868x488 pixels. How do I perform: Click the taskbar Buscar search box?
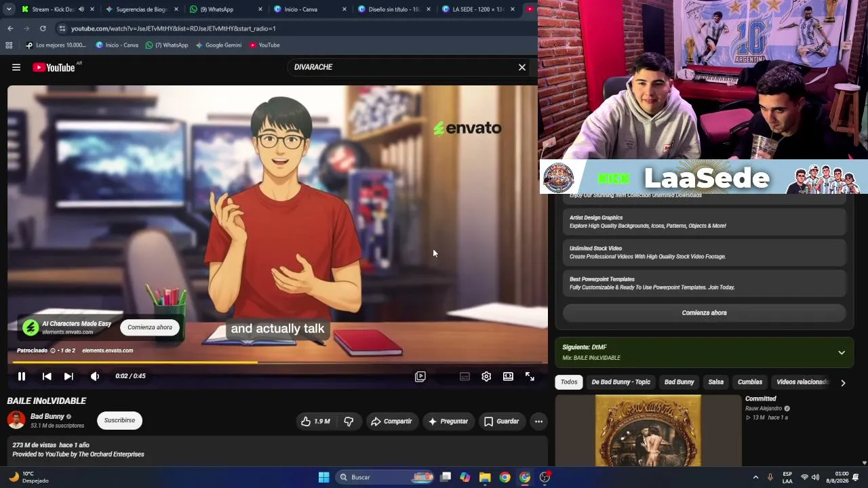pyautogui.click(x=384, y=477)
